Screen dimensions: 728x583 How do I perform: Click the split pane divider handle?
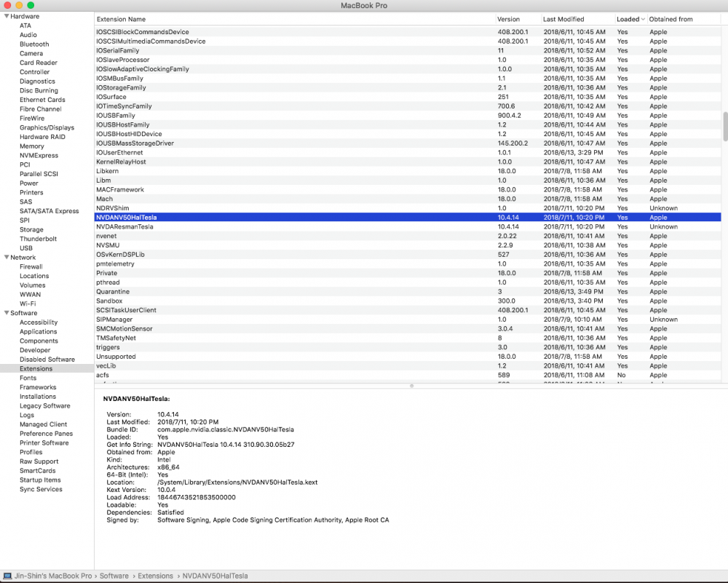pos(411,386)
